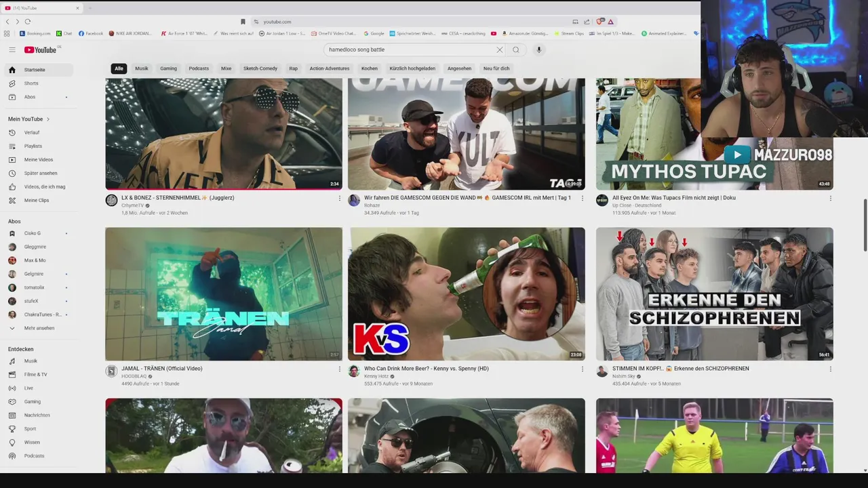Open the Facebook bookmark
Viewport: 868px width, 488px height.
91,33
